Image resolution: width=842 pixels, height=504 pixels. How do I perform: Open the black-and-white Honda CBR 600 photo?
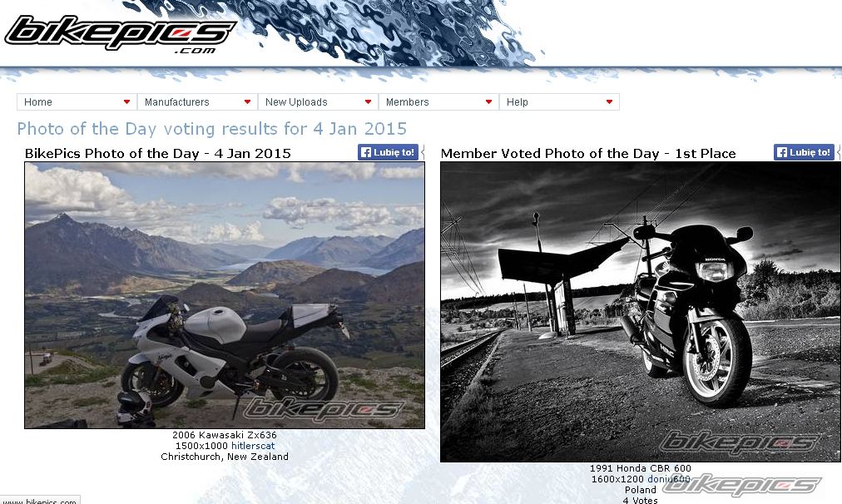pyautogui.click(x=640, y=312)
